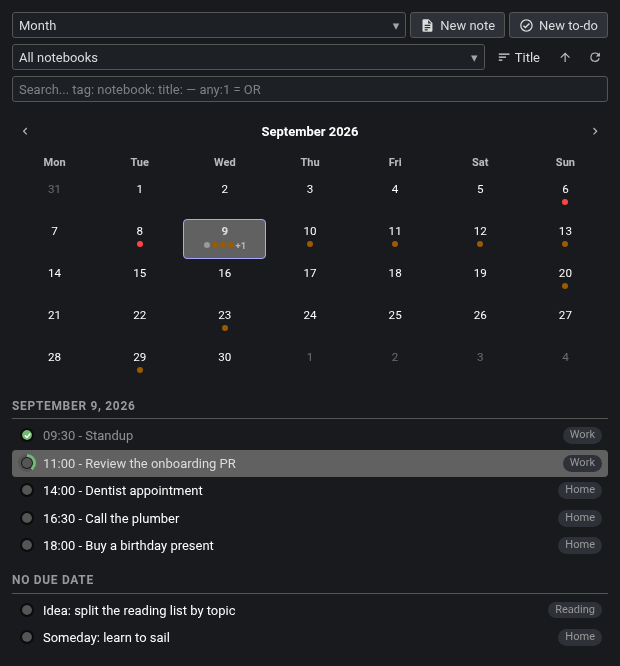Open 18:00 - Buy a birthday present

(x=310, y=545)
